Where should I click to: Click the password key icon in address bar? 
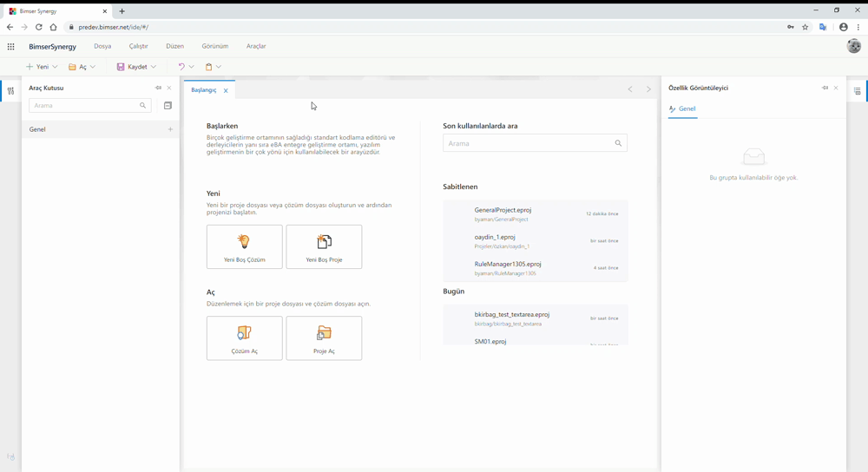click(x=791, y=27)
